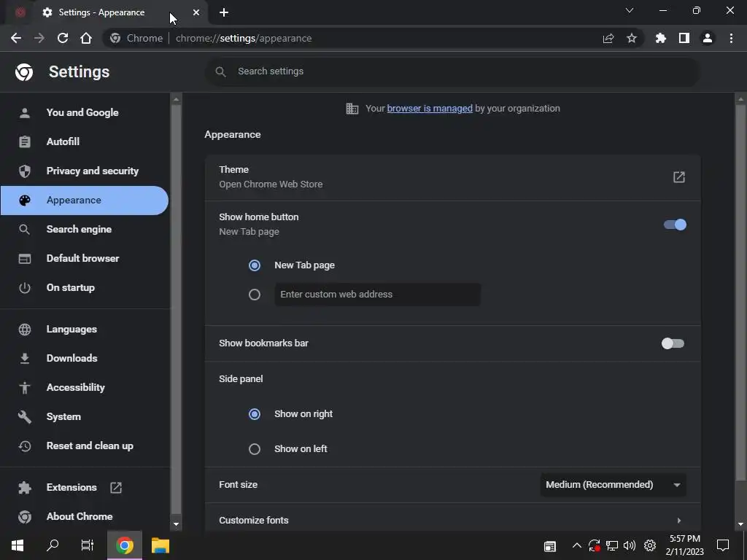This screenshot has width=747, height=560.
Task: Turn off the Show home button toggle
Action: point(675,225)
